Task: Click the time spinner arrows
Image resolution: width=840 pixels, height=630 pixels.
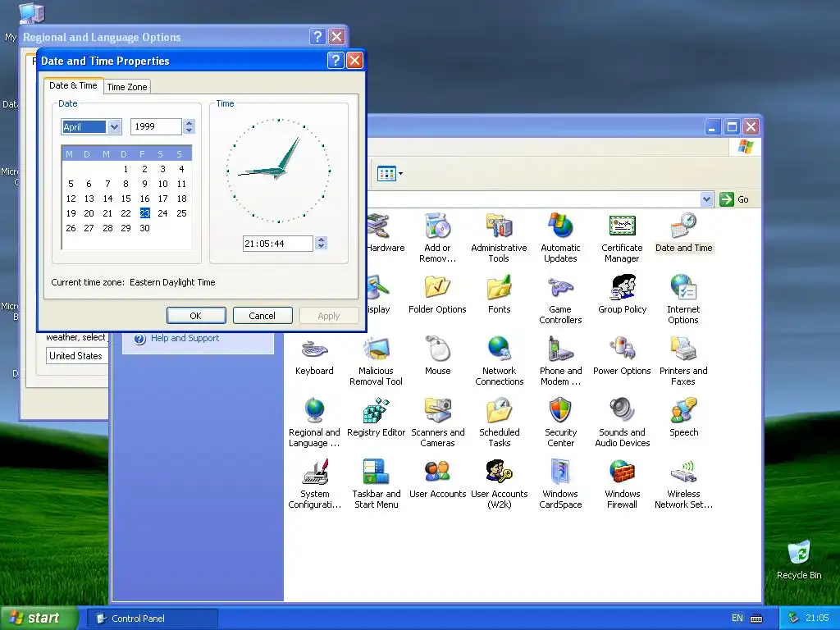Action: coord(321,243)
